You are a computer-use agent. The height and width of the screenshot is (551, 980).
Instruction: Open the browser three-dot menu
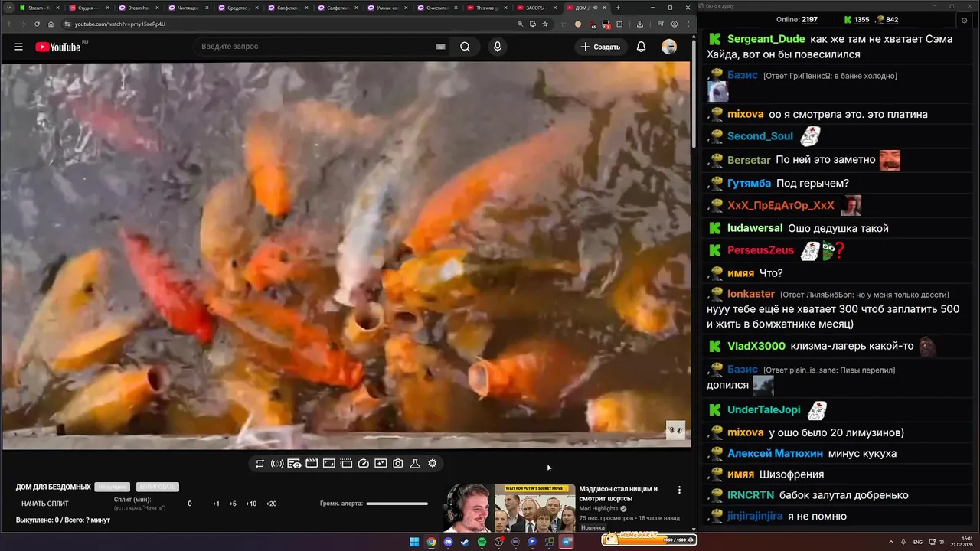[687, 24]
